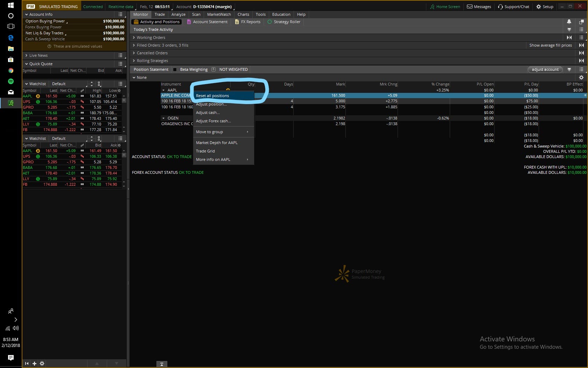This screenshot has width=588, height=368.
Task: Open the More info on AAPL submenu
Action: pos(223,159)
